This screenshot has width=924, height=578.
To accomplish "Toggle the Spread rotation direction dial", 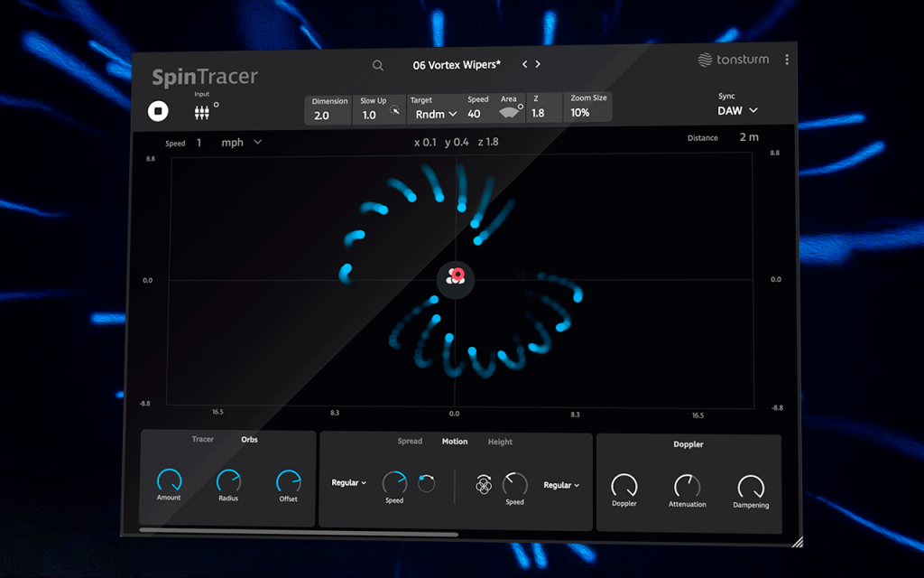I will tap(426, 483).
